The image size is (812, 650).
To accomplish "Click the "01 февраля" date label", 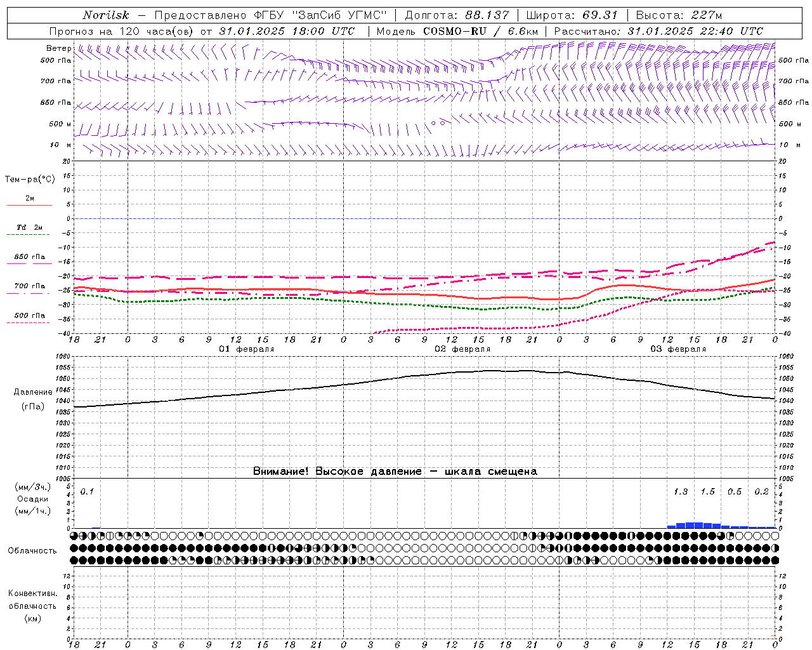I will (247, 349).
